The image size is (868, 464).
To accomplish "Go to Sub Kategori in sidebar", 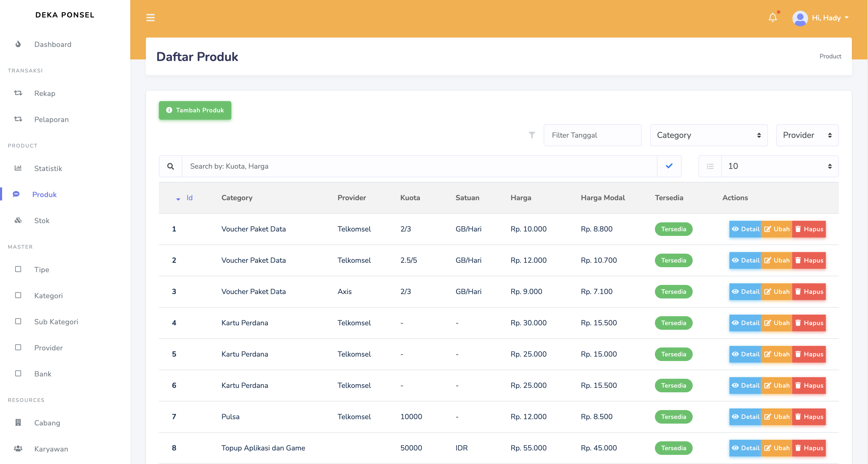I will (x=56, y=322).
